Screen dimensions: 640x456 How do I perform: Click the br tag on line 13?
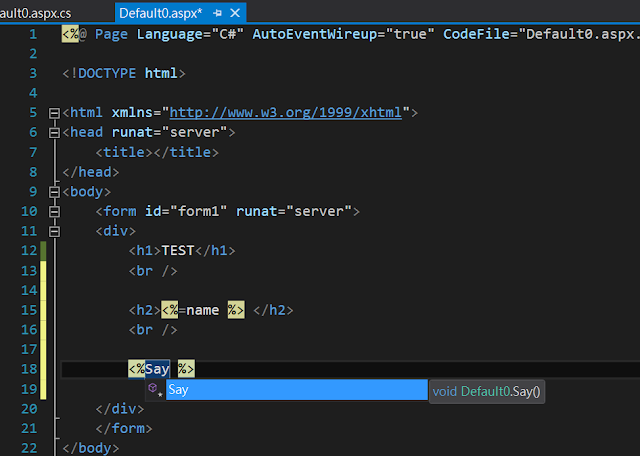153,271
